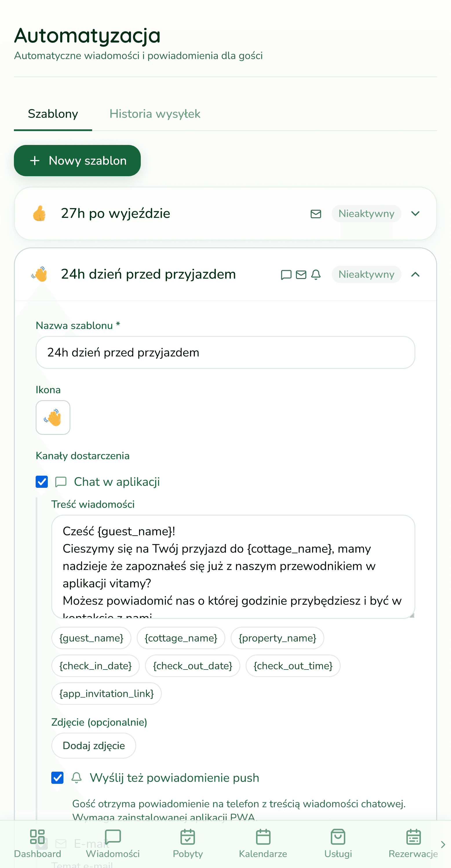Click the bell icon on the 24h template header
The image size is (451, 868).
pos(316,274)
